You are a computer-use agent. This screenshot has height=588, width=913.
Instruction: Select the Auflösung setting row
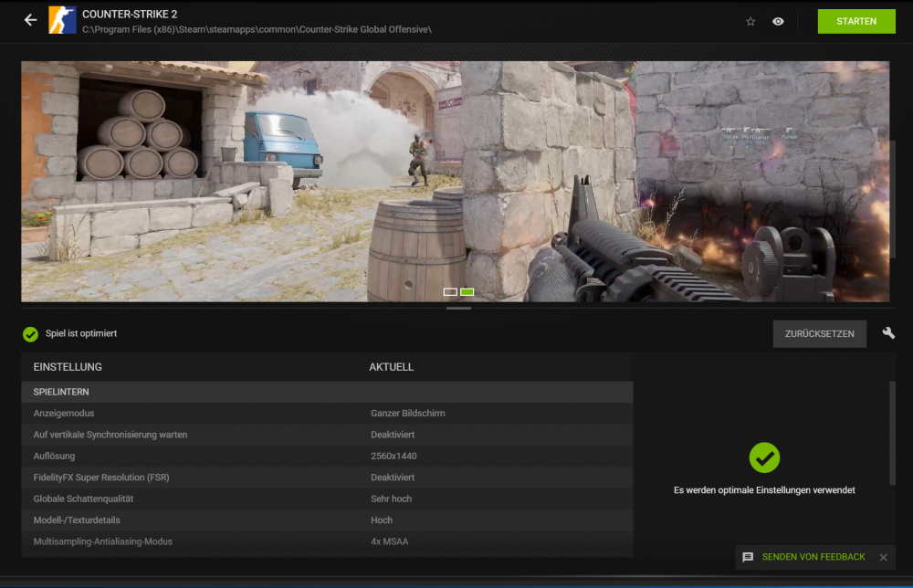(x=327, y=456)
